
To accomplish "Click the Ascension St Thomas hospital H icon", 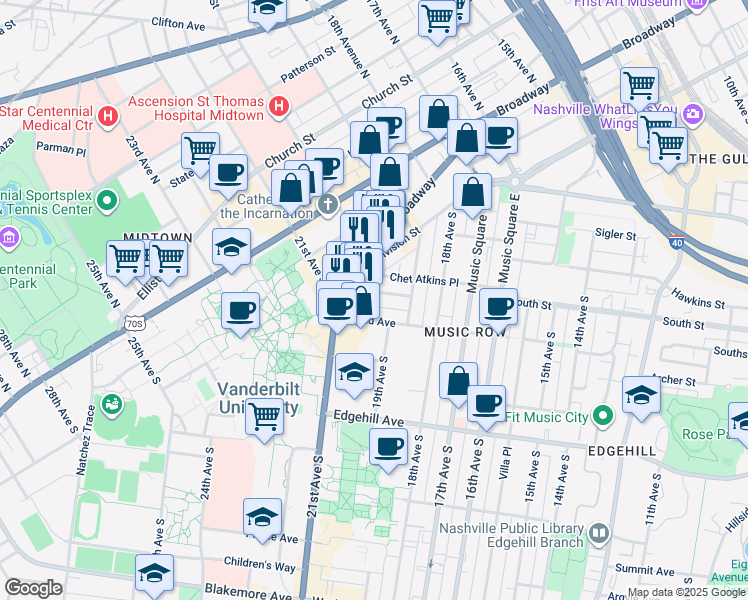I will (x=279, y=106).
